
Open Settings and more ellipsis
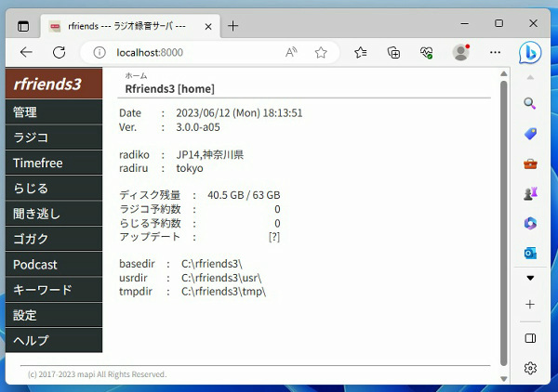tap(495, 52)
